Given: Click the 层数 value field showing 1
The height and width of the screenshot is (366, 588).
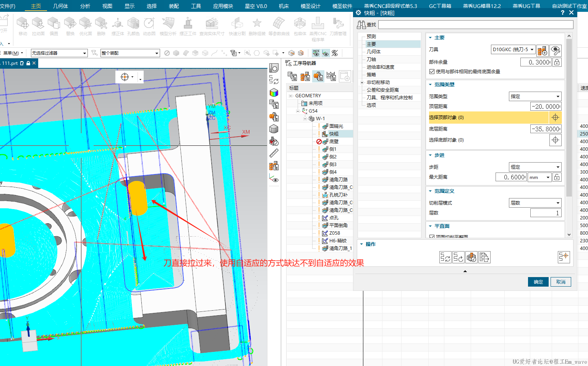Looking at the screenshot, I should (x=546, y=213).
